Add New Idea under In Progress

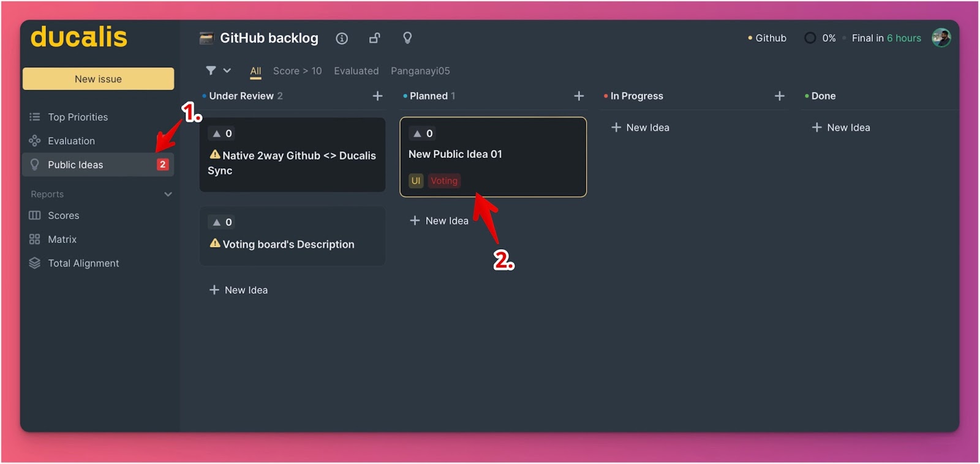tap(640, 127)
